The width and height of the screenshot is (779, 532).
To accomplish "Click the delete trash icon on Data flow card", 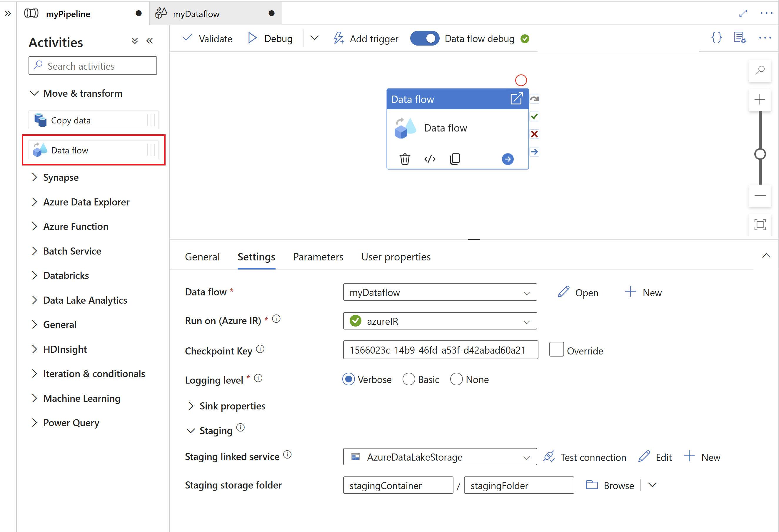I will coord(404,159).
